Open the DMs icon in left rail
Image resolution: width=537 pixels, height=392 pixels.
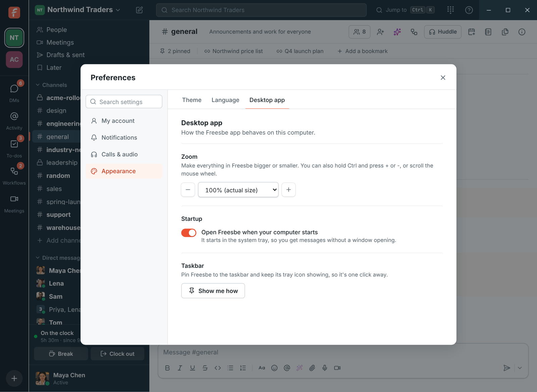[x=14, y=89]
